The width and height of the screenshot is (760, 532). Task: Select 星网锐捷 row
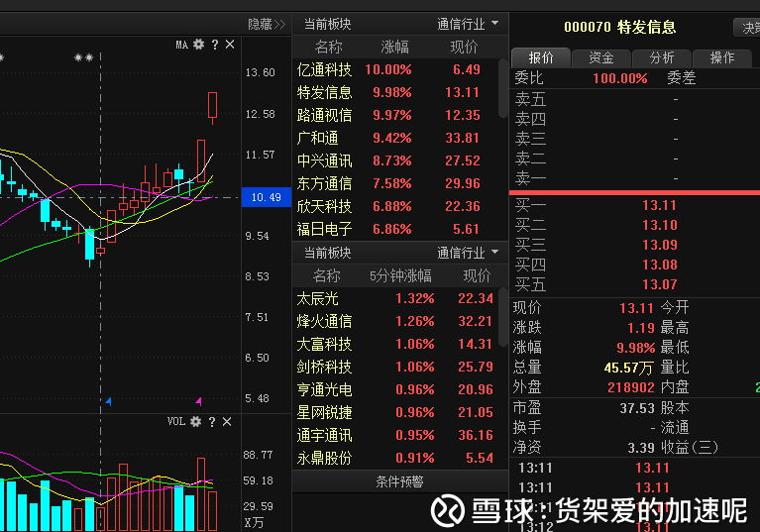pos(395,412)
